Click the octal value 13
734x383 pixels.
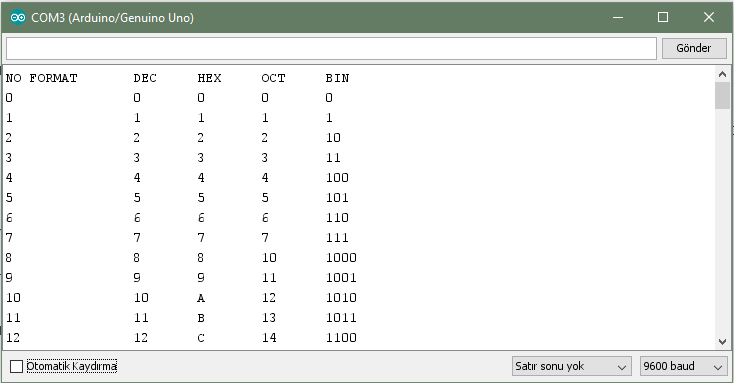(x=269, y=318)
